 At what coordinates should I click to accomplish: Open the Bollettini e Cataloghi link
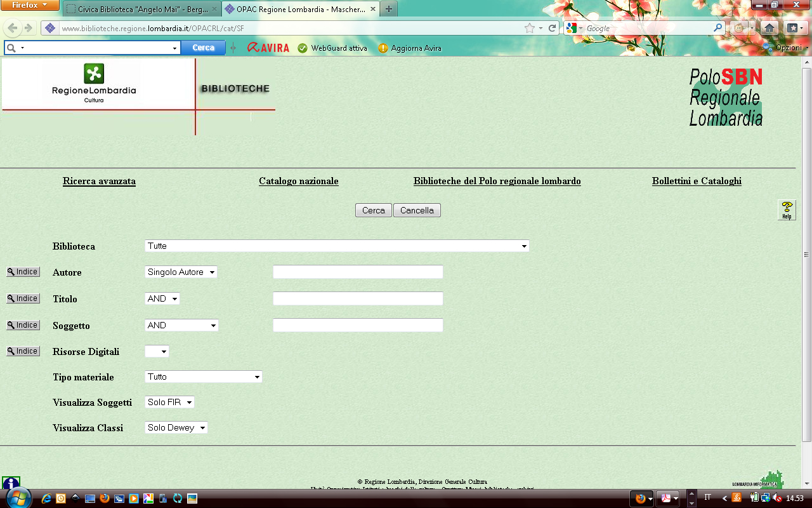(x=697, y=182)
